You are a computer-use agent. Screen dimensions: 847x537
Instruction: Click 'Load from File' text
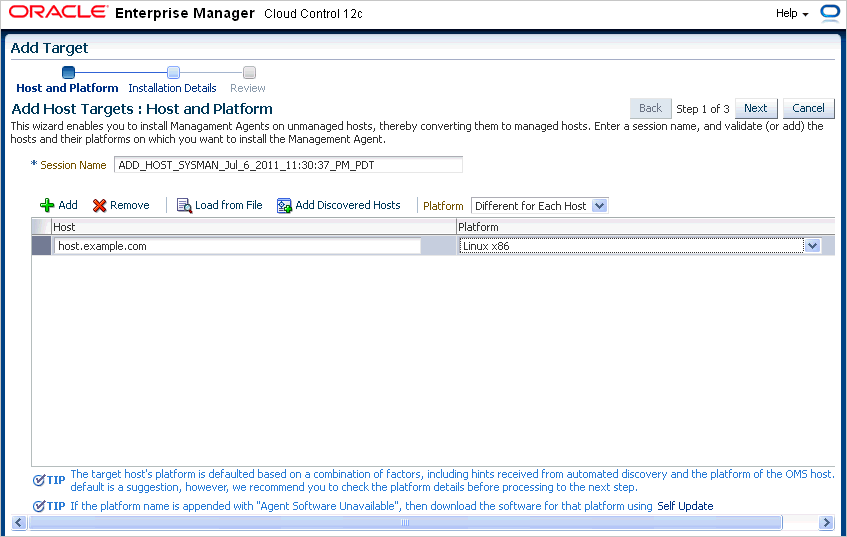(228, 205)
